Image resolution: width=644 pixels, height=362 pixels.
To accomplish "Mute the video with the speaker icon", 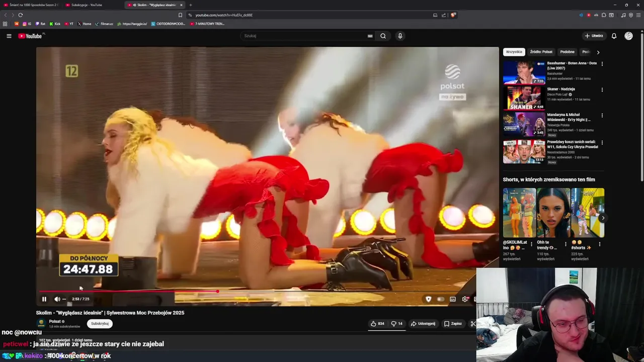I will pos(57,299).
